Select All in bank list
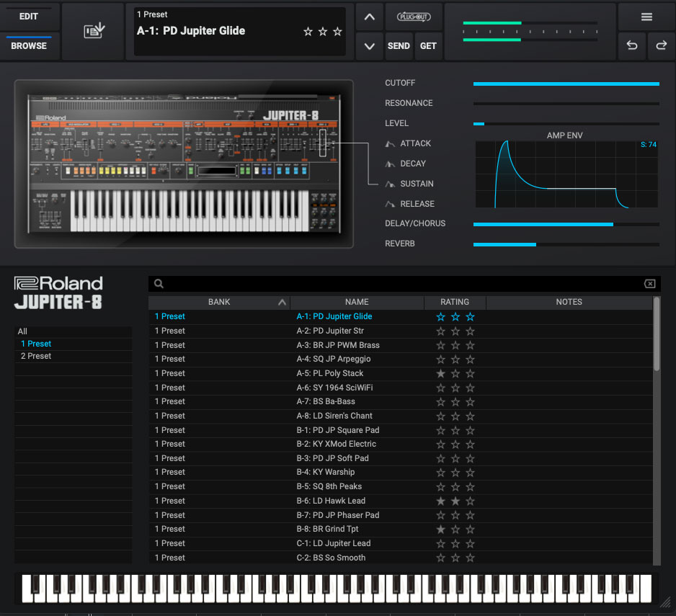 (74, 331)
